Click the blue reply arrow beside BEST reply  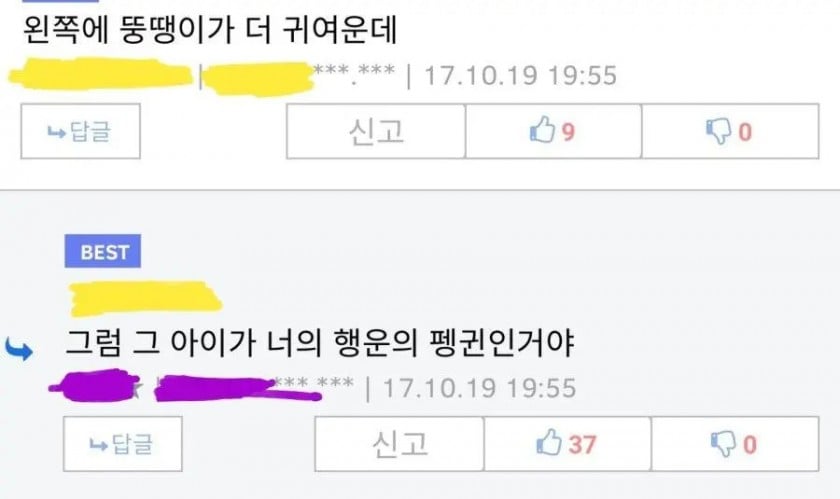point(19,349)
